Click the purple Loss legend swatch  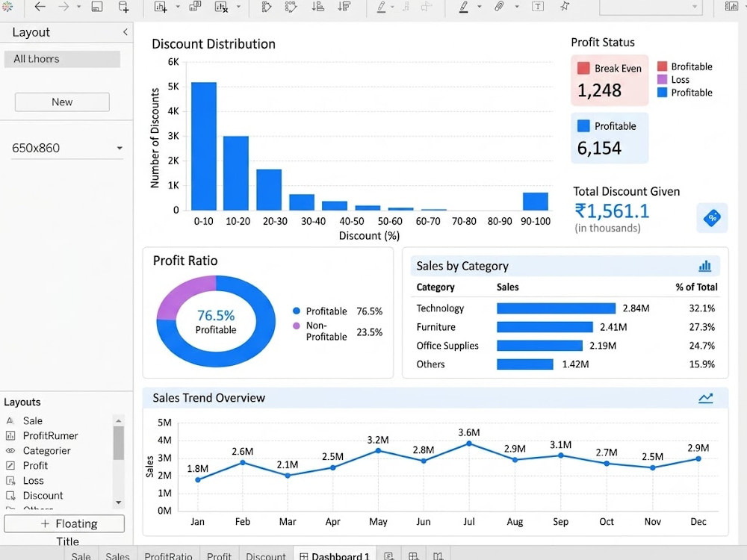click(662, 79)
